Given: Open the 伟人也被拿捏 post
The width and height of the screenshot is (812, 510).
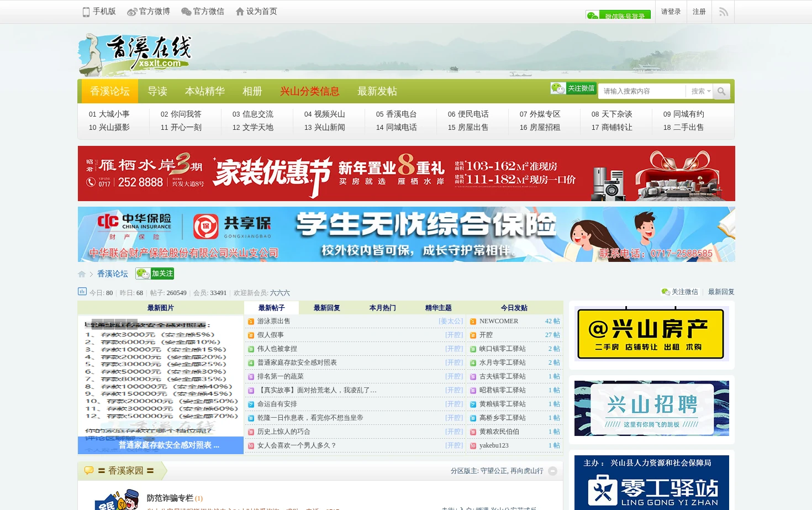Looking at the screenshot, I should [277, 349].
